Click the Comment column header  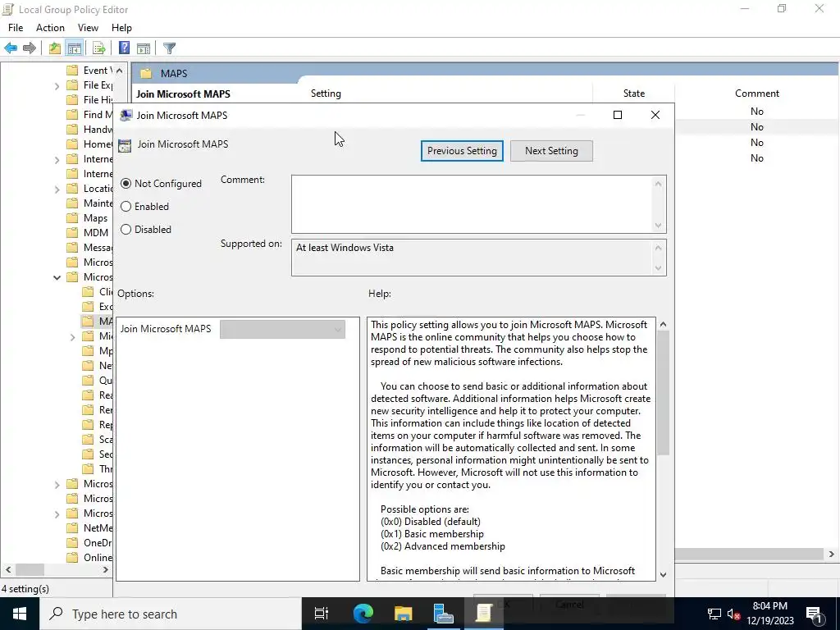(756, 94)
